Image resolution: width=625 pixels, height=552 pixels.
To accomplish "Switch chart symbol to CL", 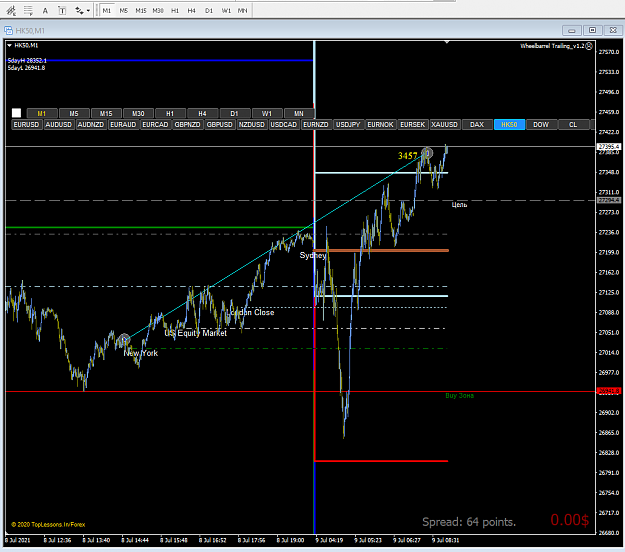I will tap(573, 125).
